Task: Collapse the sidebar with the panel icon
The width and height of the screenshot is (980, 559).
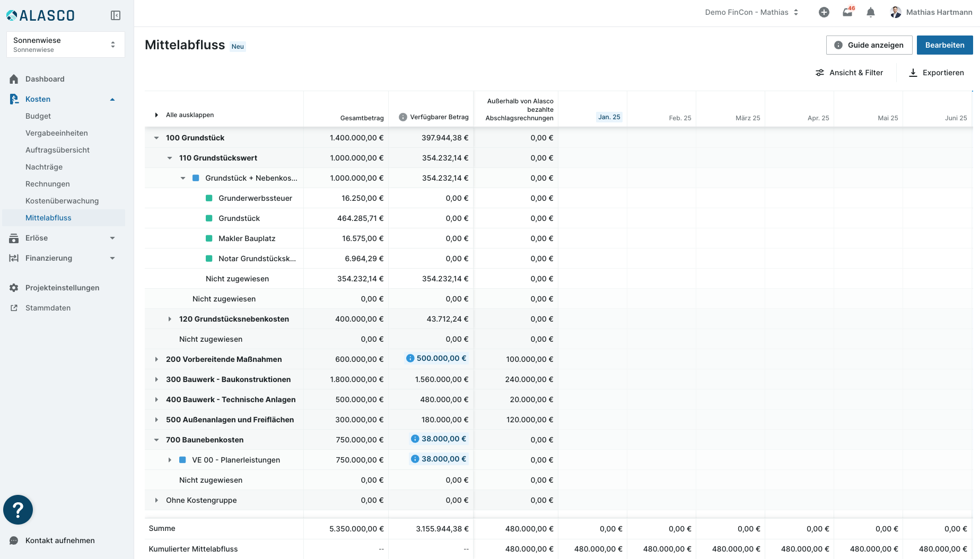Action: pyautogui.click(x=116, y=15)
